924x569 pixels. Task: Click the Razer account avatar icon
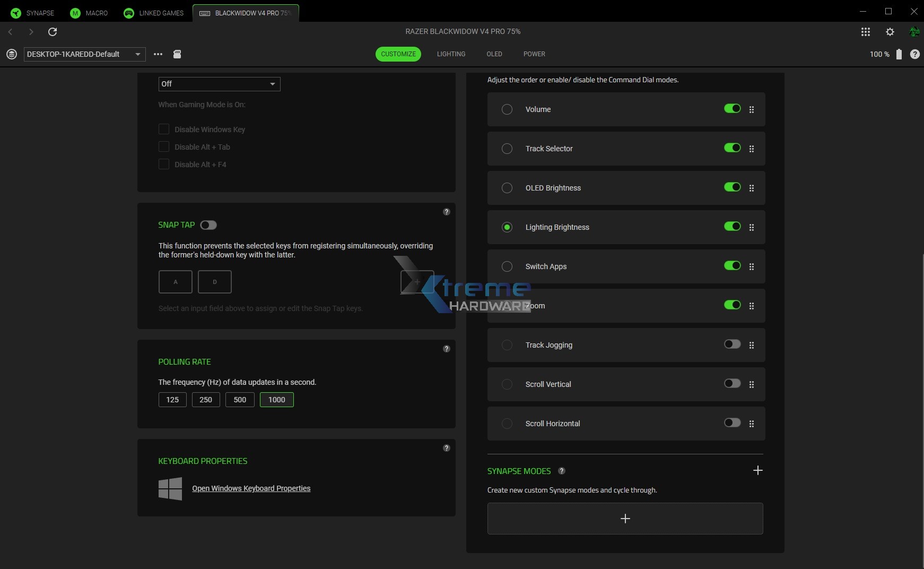[x=915, y=32]
